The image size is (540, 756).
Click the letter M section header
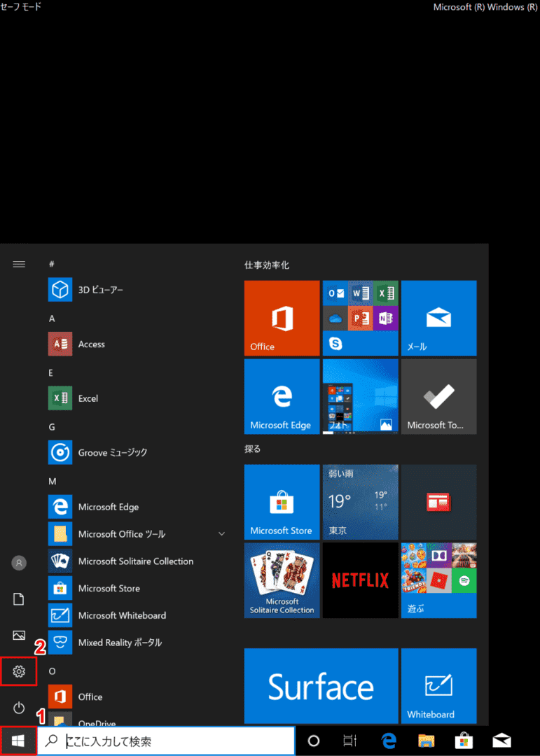(53, 481)
